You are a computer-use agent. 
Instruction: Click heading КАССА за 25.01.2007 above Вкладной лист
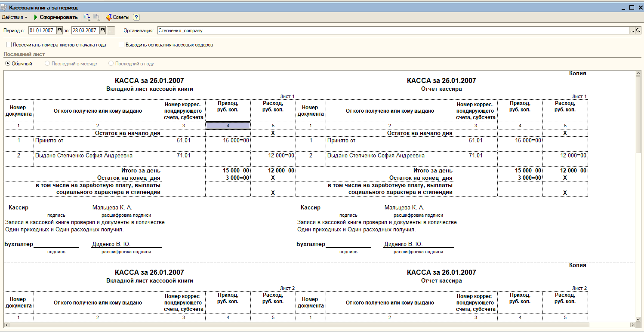149,80
